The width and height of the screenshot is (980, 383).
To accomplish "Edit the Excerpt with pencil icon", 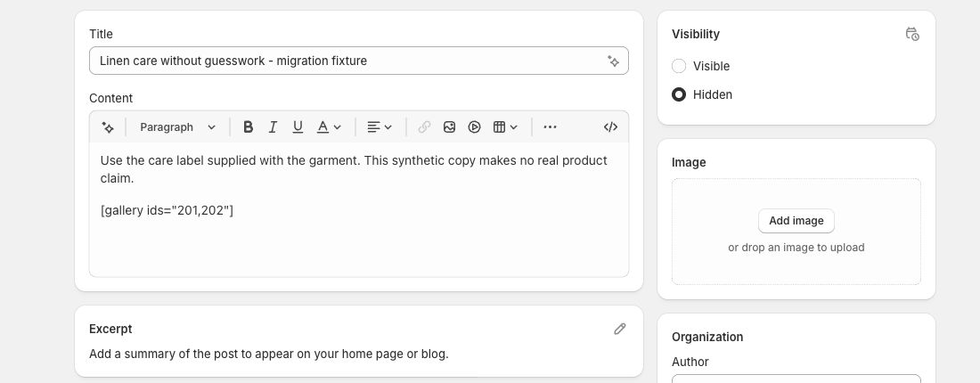I will pos(620,329).
